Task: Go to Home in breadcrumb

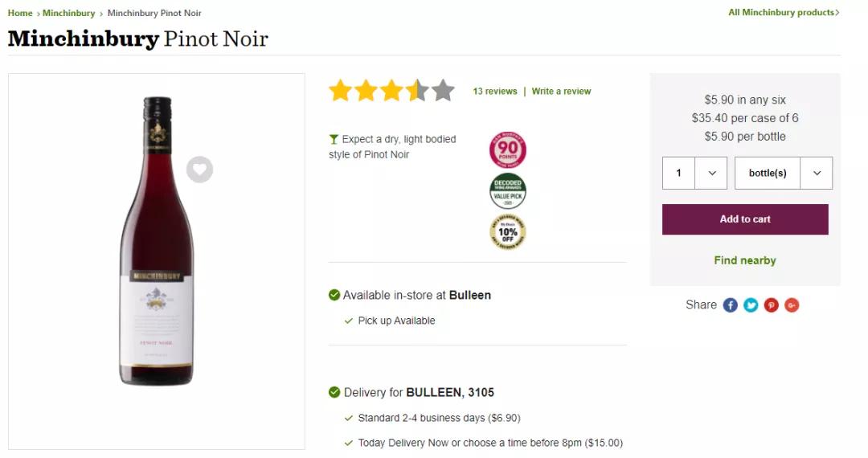Action: (20, 14)
